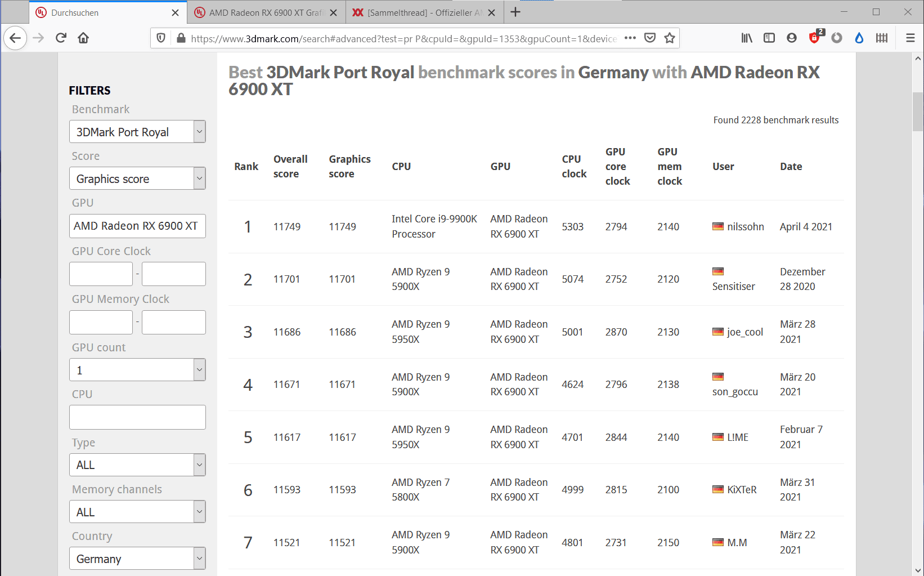Open the Memory channels dropdown
This screenshot has height=576, width=924.
tap(137, 512)
